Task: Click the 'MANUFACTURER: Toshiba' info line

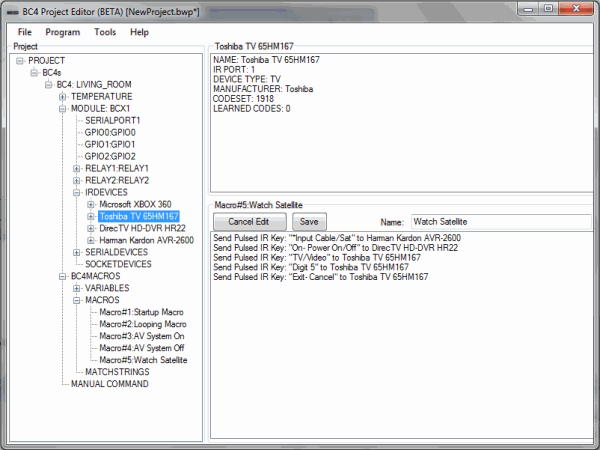Action: [263, 89]
